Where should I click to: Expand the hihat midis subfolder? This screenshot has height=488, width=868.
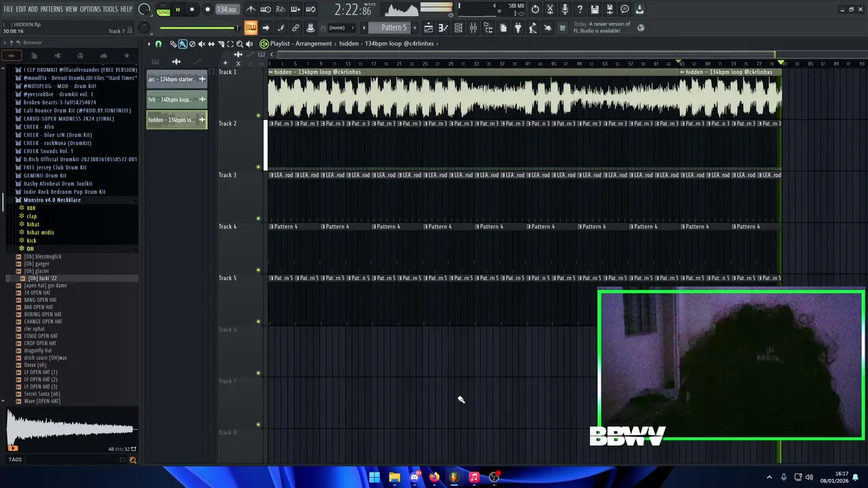pyautogui.click(x=40, y=232)
